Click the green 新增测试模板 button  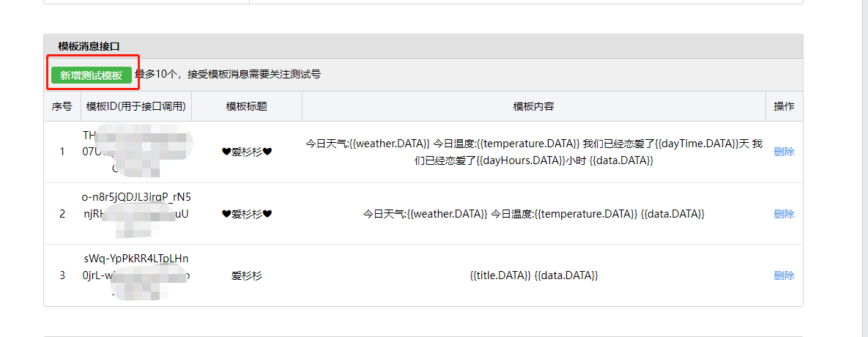92,75
